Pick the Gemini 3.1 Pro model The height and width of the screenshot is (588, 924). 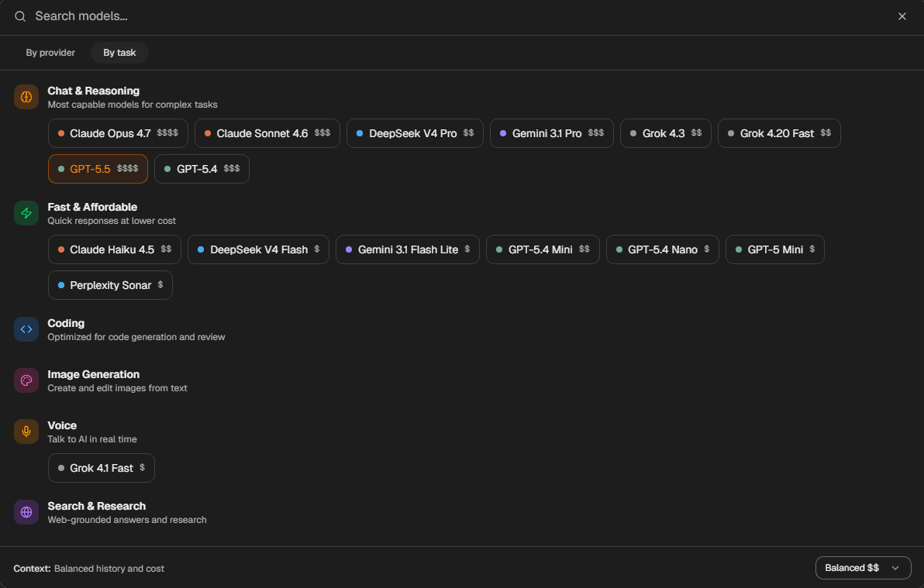coord(552,133)
